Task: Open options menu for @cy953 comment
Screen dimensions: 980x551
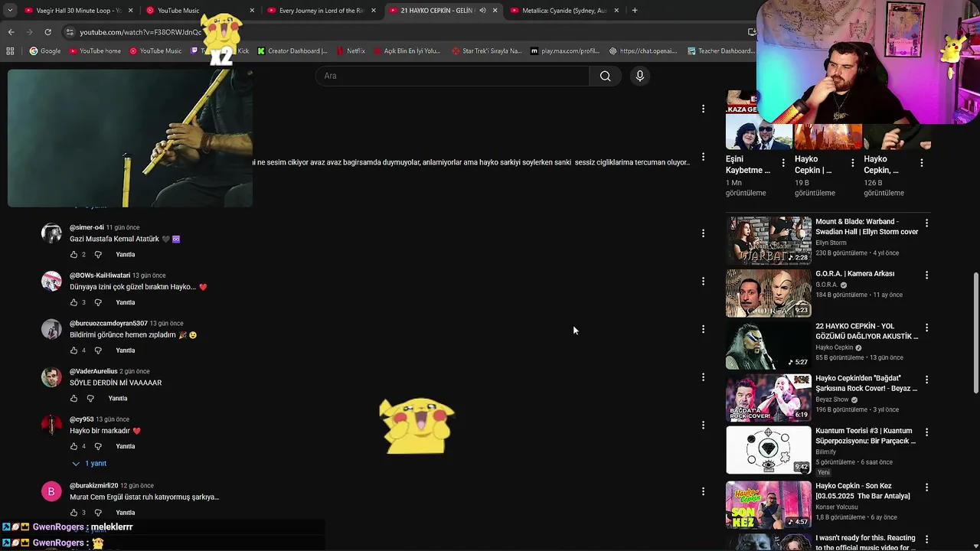Action: [703, 425]
